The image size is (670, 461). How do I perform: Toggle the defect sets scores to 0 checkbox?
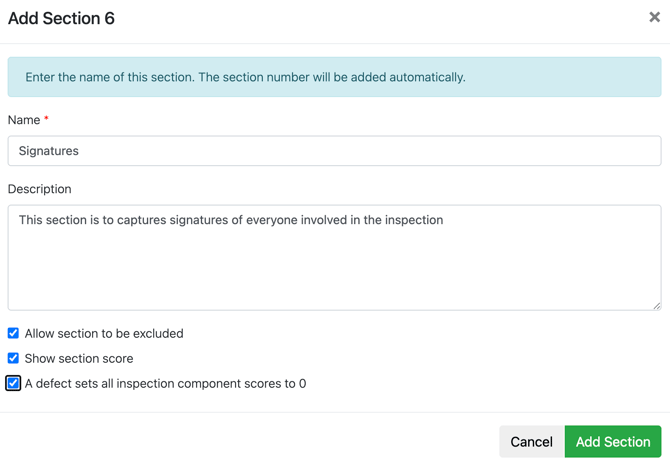[x=13, y=383]
